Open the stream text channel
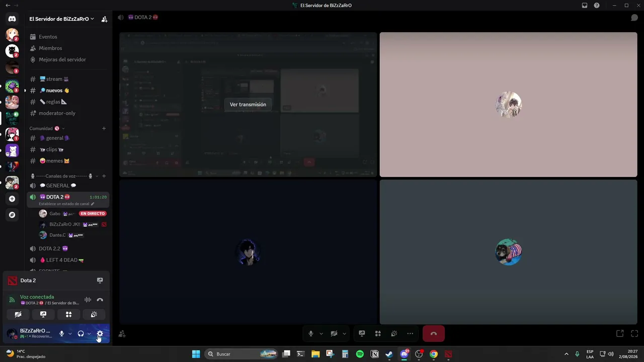The image size is (644, 362). click(68, 79)
